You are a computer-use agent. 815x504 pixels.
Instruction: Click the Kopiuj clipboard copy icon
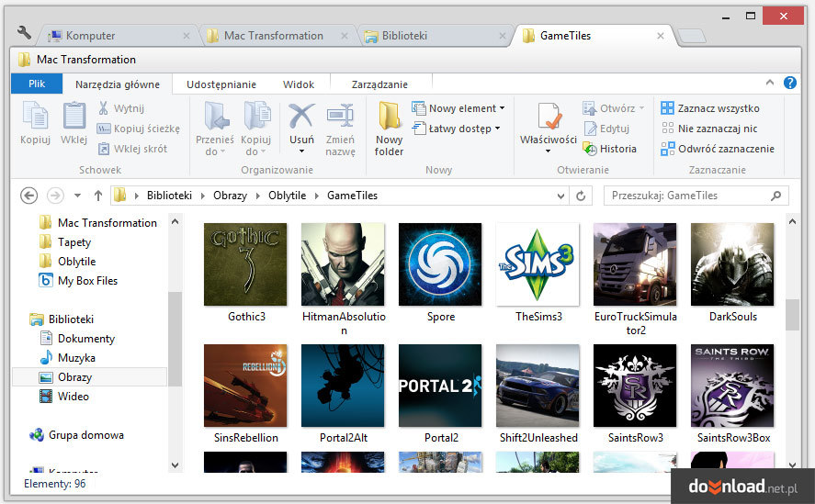pyautogui.click(x=35, y=117)
